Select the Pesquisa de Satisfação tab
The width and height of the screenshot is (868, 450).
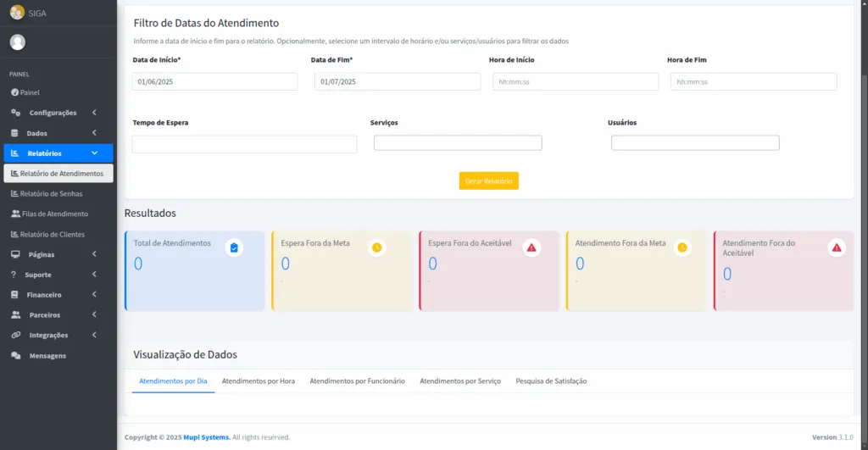[x=551, y=381]
